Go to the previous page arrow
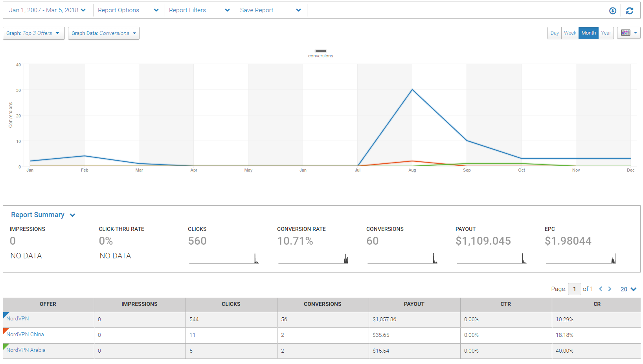643x364 pixels. [601, 289]
